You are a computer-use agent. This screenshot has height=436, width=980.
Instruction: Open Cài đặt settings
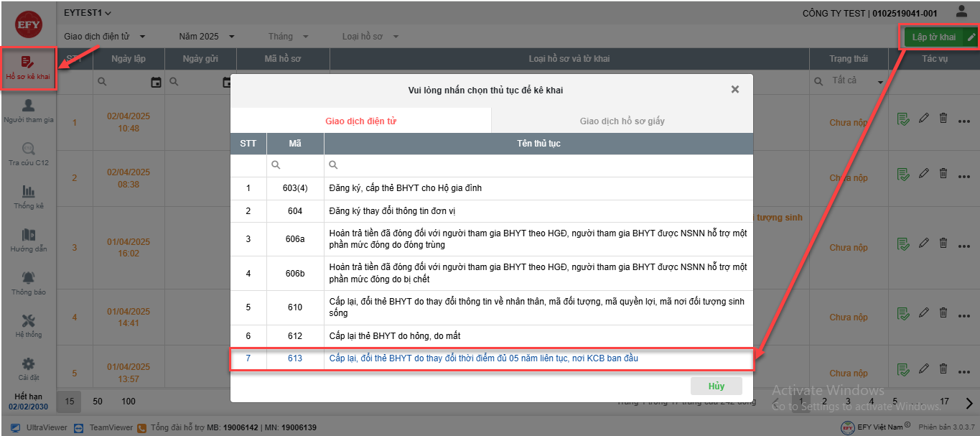tap(29, 369)
